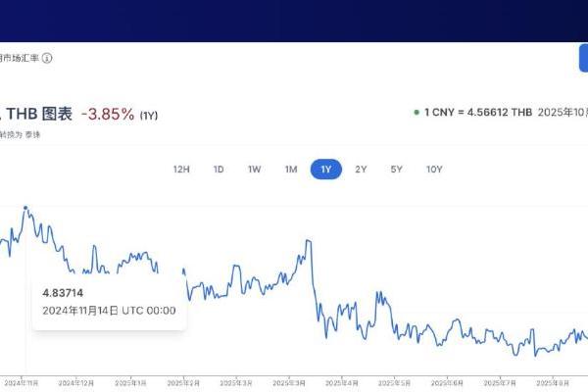
Task: Switch chart to 2Y range
Action: click(362, 170)
